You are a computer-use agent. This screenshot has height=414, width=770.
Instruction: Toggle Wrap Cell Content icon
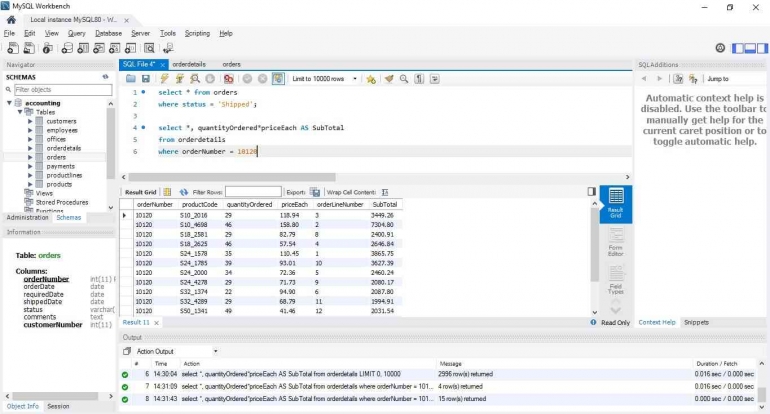coord(385,192)
